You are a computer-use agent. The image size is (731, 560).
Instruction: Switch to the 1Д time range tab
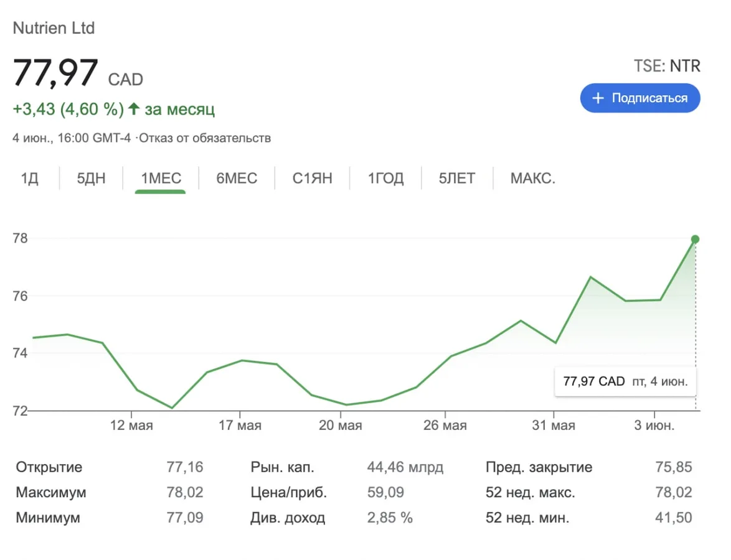pyautogui.click(x=29, y=179)
